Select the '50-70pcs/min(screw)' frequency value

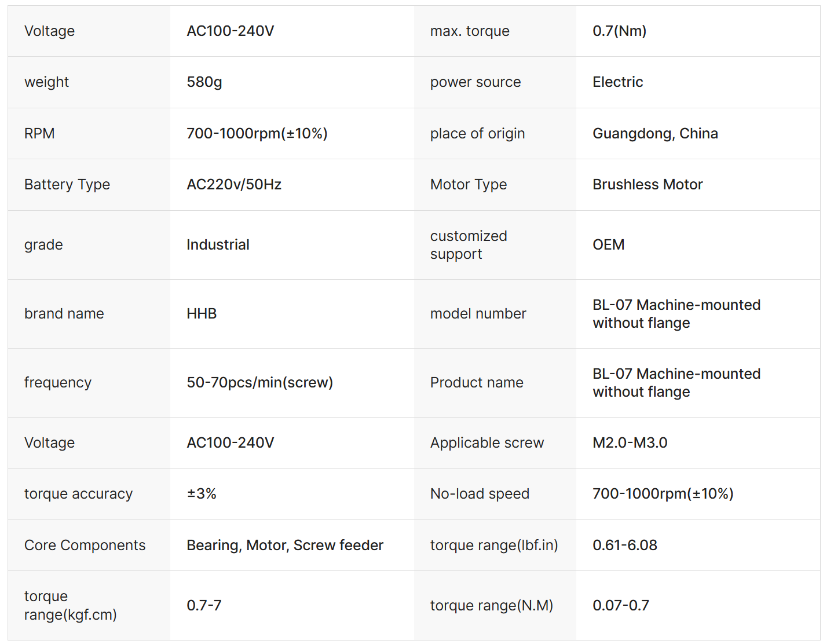259,383
